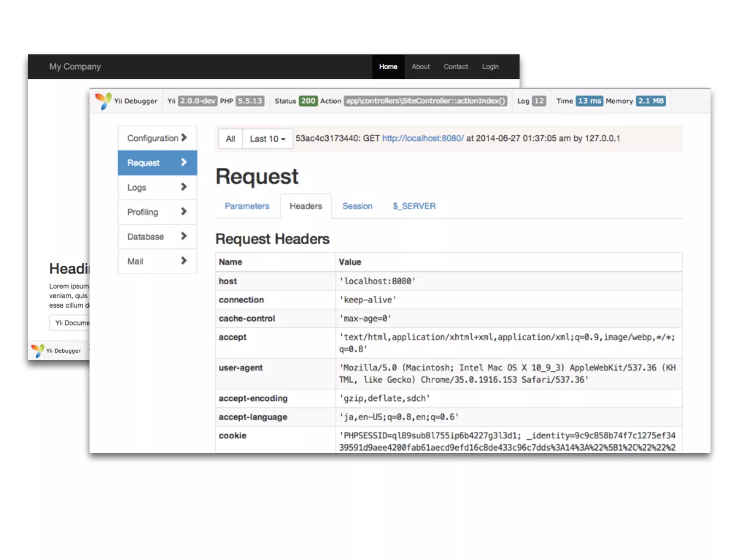Click the chevron arrow next to Configuration

pyautogui.click(x=184, y=138)
